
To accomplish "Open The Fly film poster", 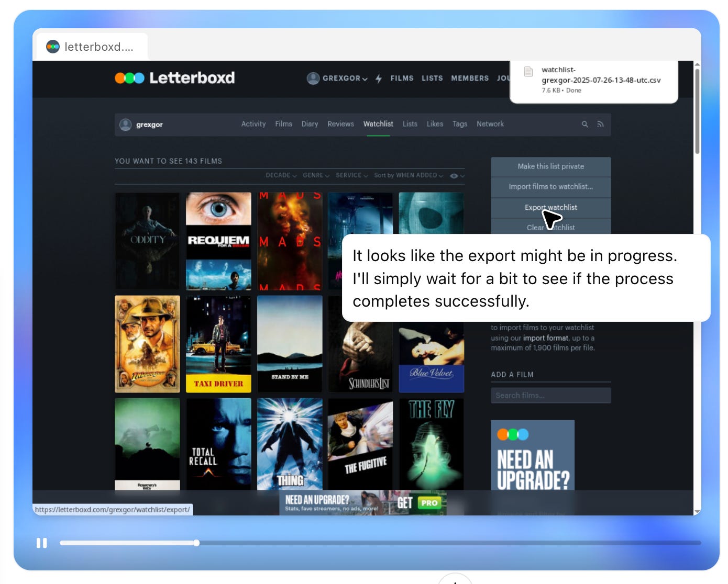I will tap(432, 444).
